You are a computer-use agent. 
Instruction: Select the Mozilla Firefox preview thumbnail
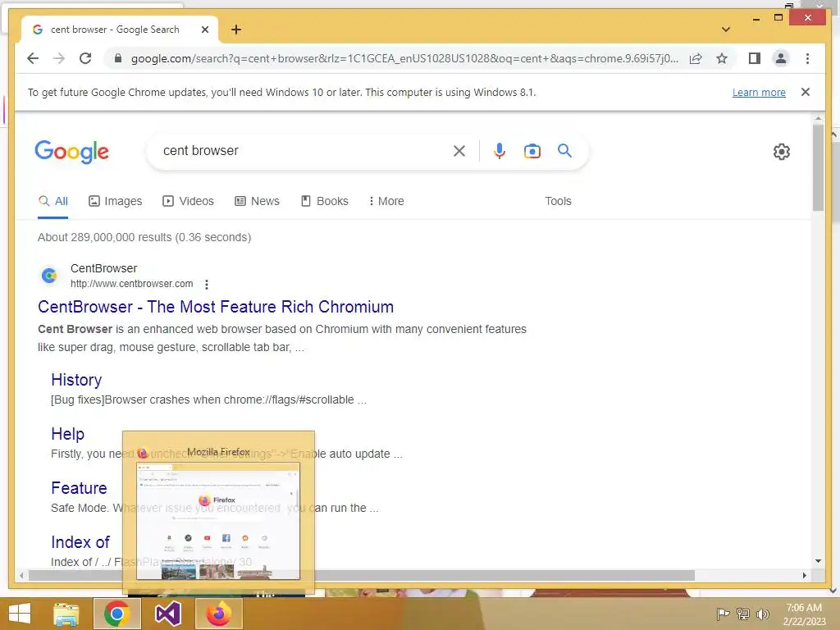tap(218, 521)
